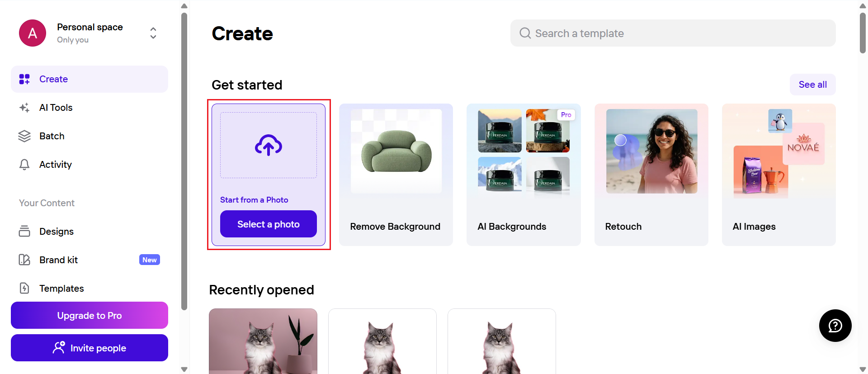Click the upload cloud icon
The width and height of the screenshot is (868, 374).
click(x=269, y=145)
